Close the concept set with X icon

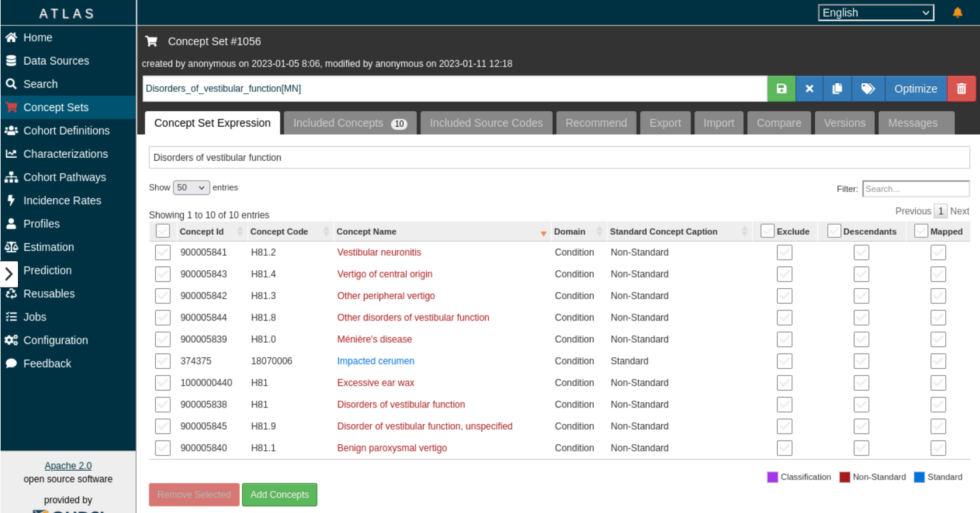(809, 89)
